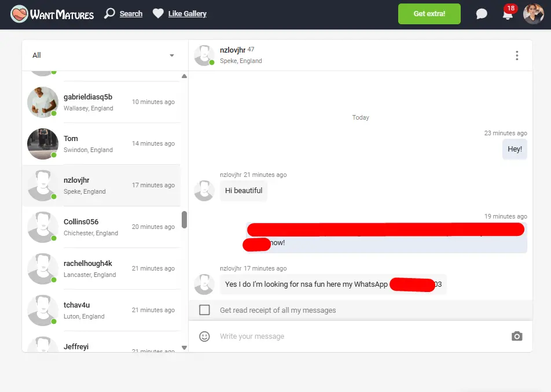Viewport: 551px width, 392px height.
Task: Open messages speech bubble icon
Action: (482, 14)
